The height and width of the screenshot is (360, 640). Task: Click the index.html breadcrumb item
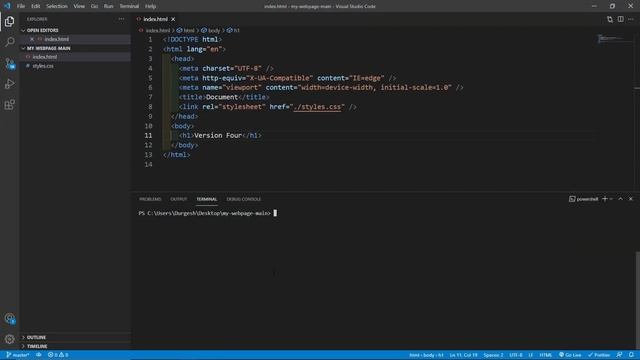154,30
